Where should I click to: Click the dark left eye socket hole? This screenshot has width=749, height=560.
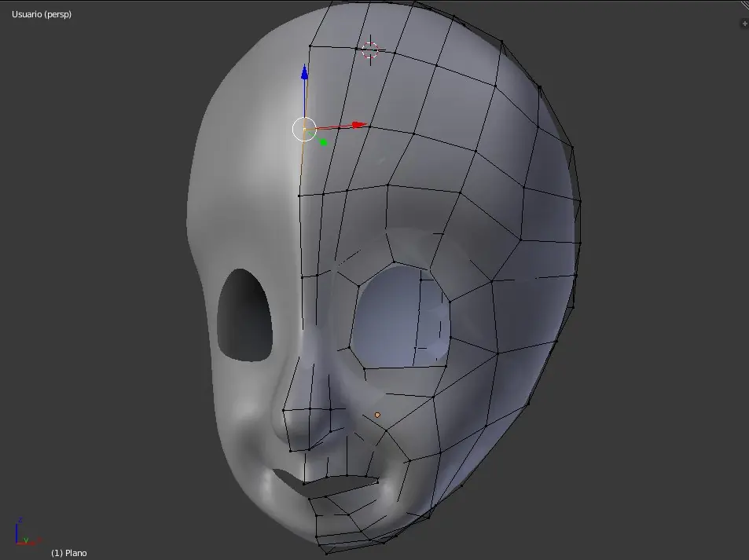point(244,315)
